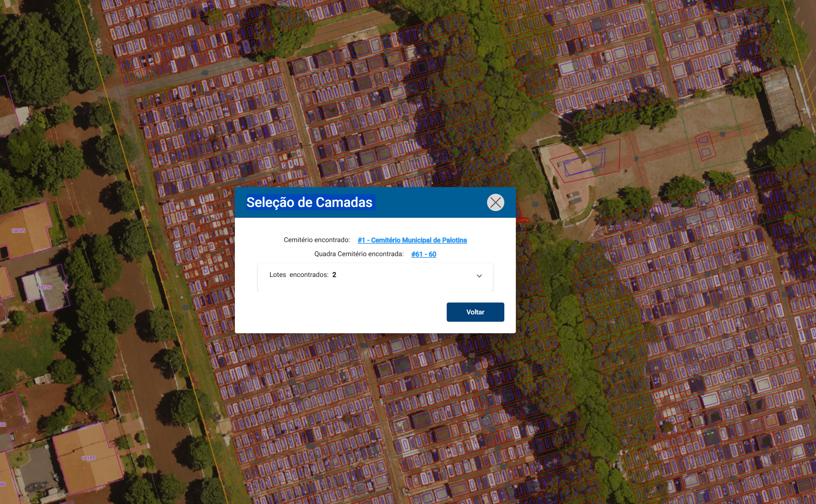Click the chevron to show the found lots
816x504 pixels.
480,276
